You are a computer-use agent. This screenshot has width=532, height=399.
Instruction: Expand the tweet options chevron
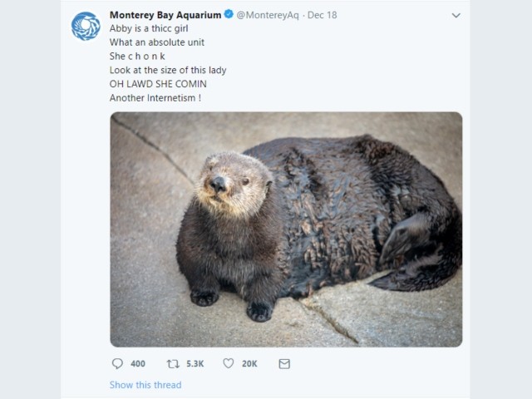coord(456,15)
